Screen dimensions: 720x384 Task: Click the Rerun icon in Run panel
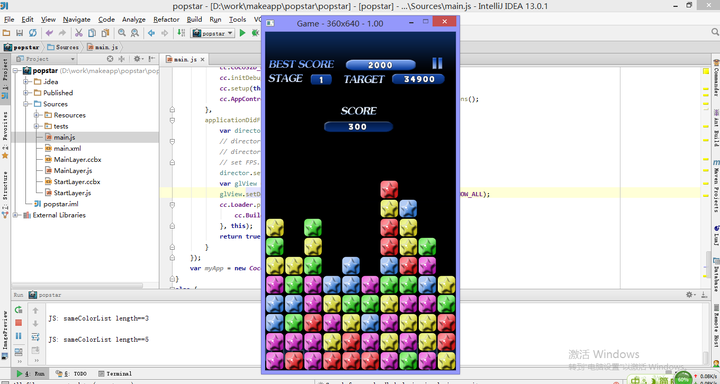point(18,310)
